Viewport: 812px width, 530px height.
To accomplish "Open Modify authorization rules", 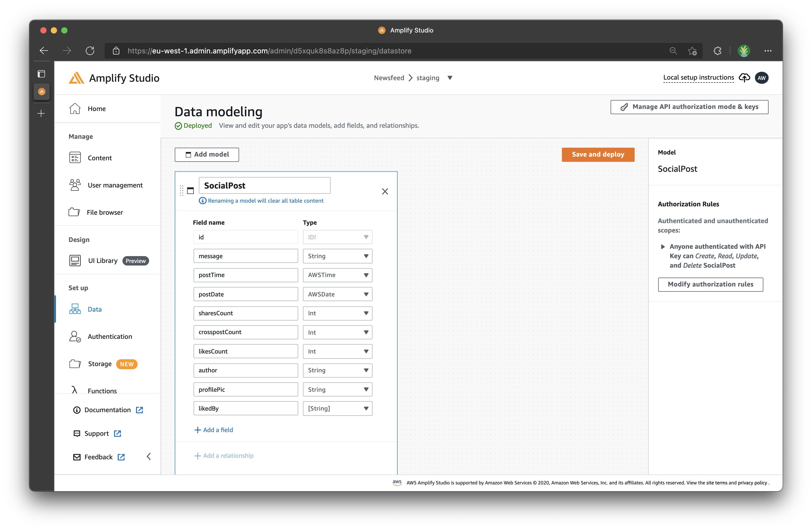I will (710, 284).
